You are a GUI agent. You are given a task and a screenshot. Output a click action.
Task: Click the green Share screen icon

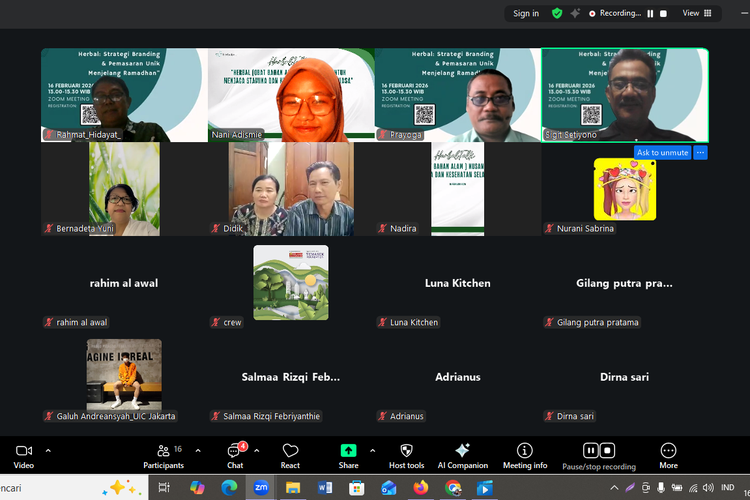coord(348,451)
